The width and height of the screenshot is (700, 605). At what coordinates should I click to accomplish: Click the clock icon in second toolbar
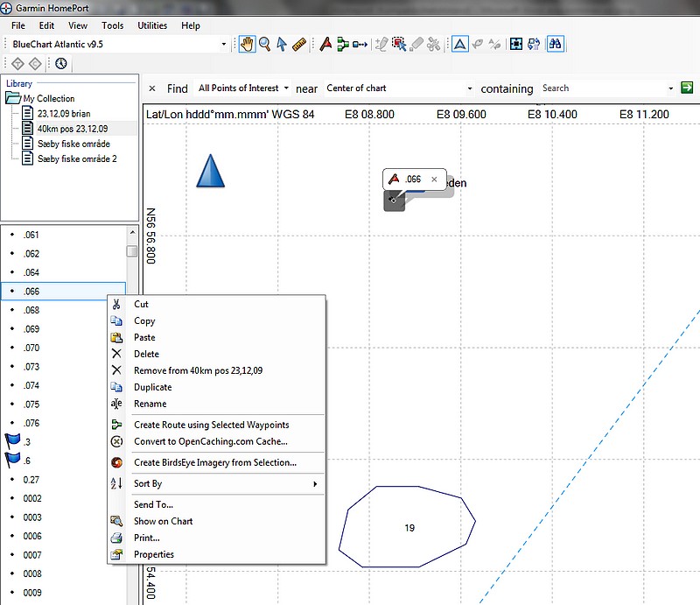coord(61,63)
